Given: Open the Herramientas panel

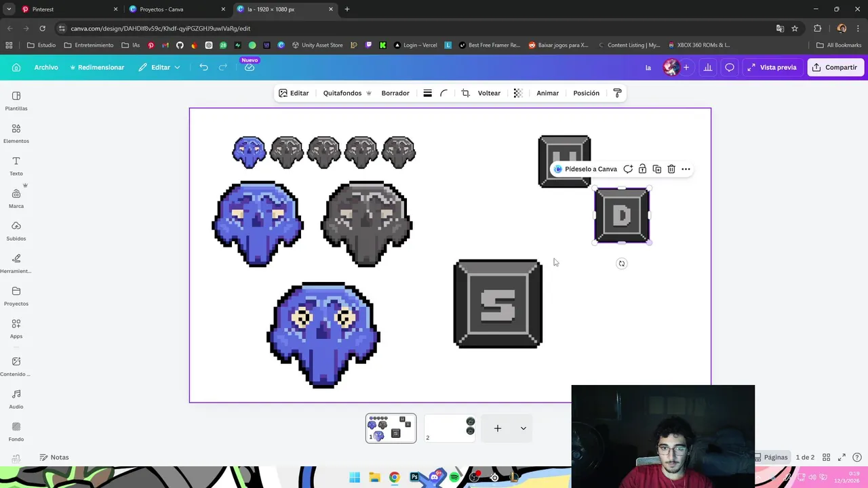Looking at the screenshot, I should click(x=16, y=263).
